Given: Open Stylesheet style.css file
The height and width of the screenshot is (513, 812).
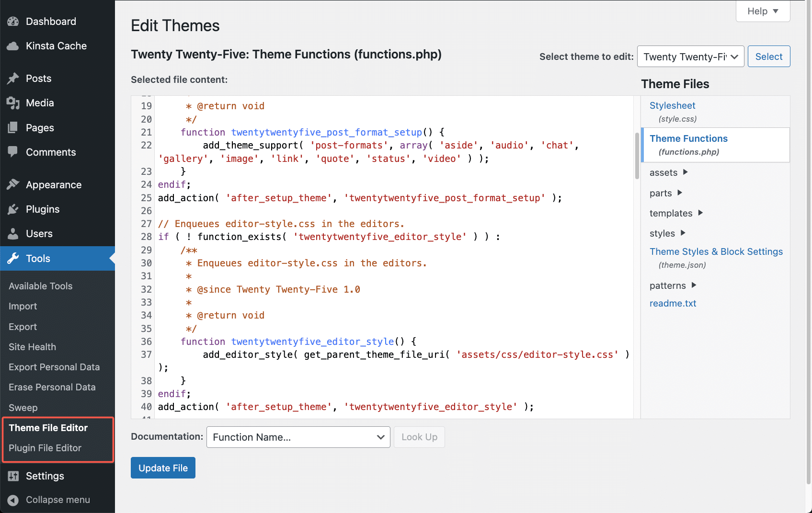Looking at the screenshot, I should [672, 106].
